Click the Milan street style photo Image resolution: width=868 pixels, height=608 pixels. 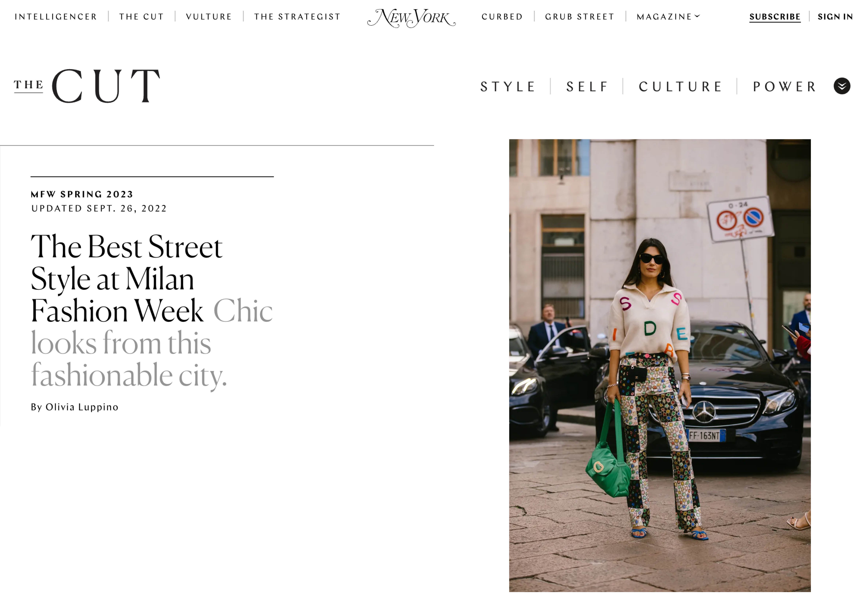[x=660, y=365]
